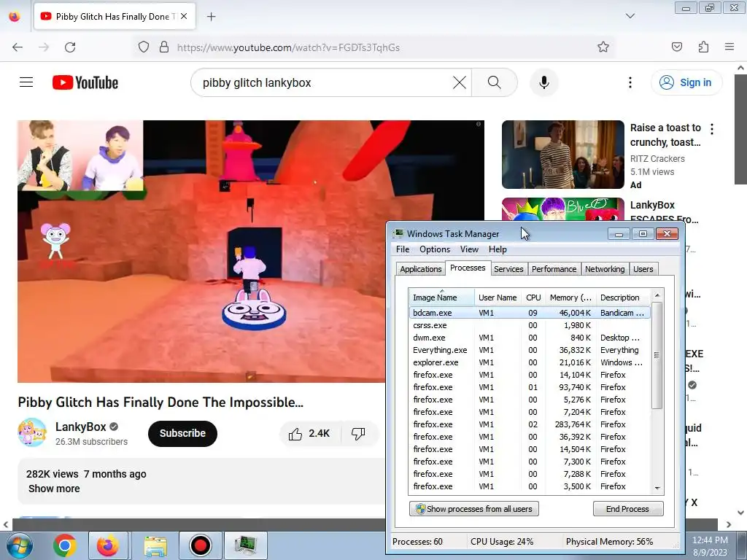Click the Sign in button

click(686, 82)
